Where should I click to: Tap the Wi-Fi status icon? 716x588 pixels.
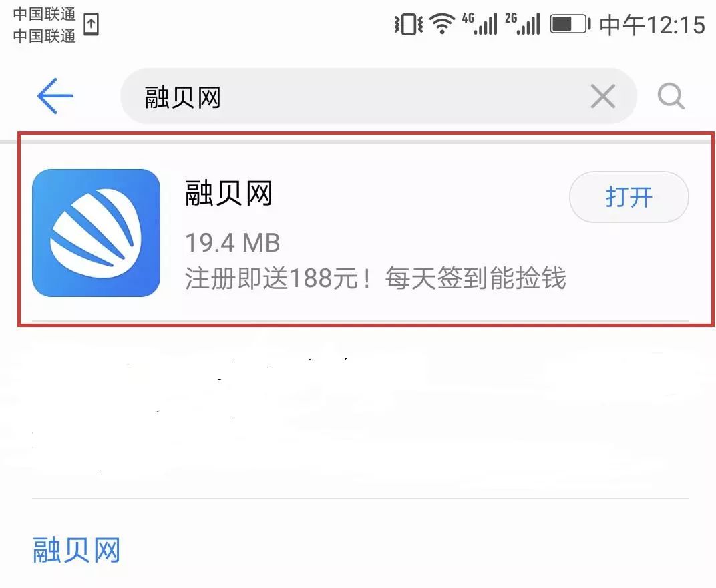click(441, 24)
